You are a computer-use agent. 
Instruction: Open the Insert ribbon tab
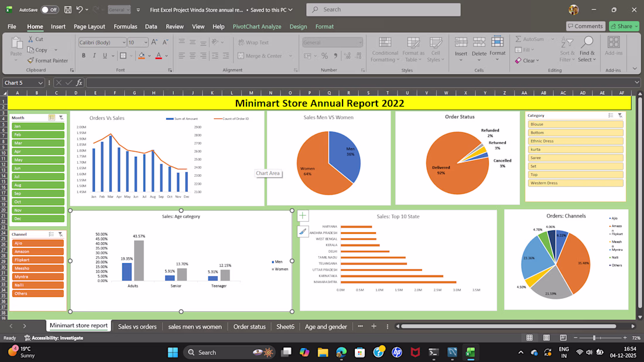tap(58, 26)
